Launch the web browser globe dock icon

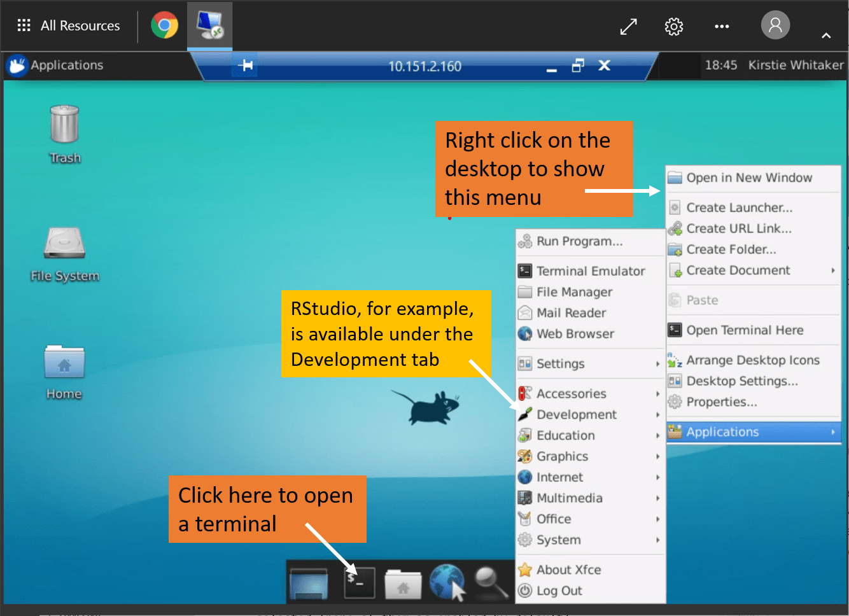447,582
